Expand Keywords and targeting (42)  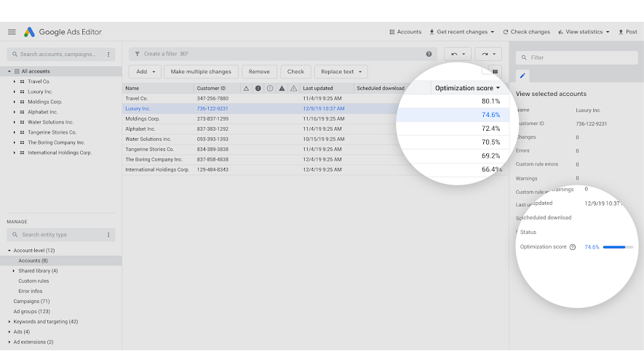click(9, 322)
